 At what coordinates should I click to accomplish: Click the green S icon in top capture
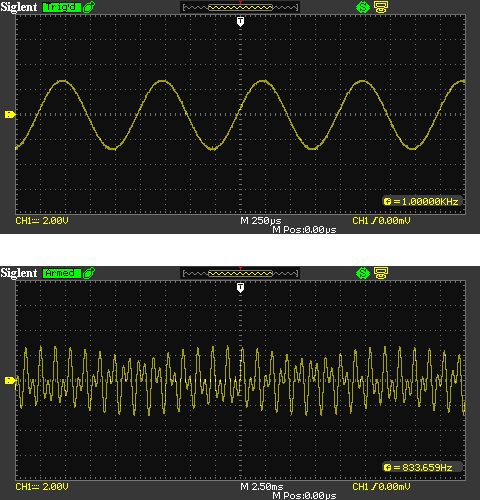click(363, 7)
